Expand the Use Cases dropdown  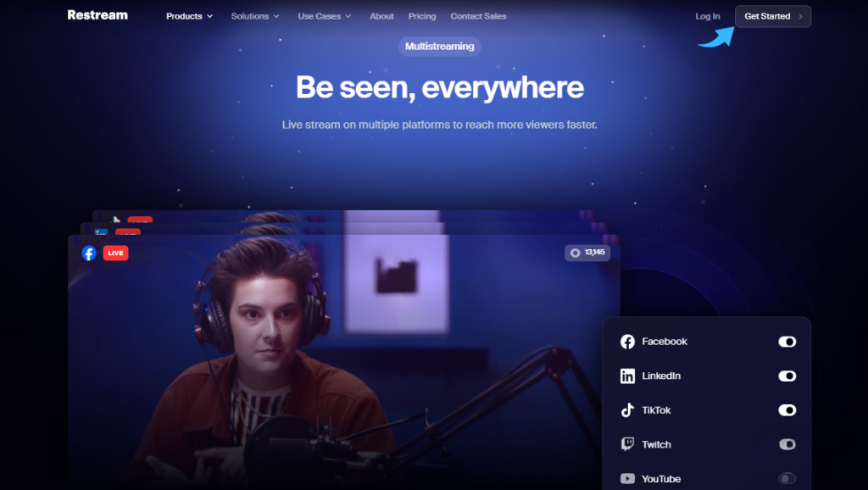point(324,15)
